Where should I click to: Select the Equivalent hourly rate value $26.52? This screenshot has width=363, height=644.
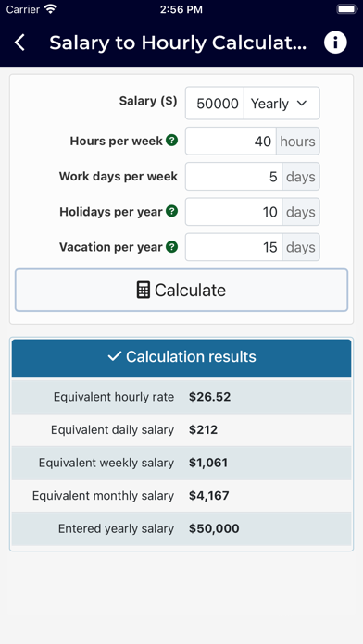209,397
